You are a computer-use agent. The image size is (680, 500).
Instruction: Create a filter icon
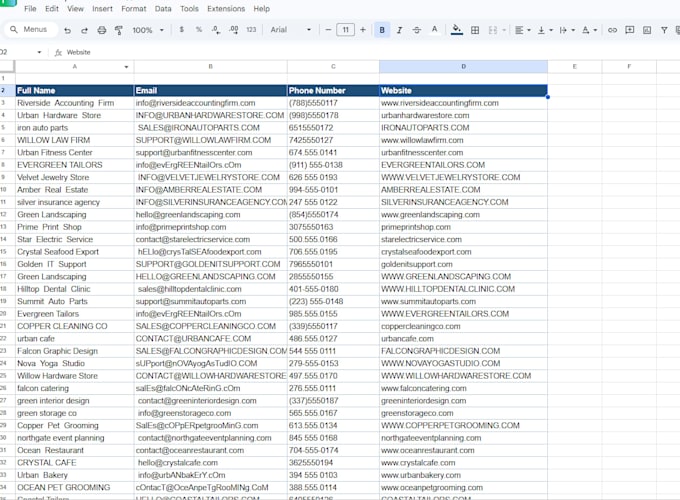coord(664,30)
